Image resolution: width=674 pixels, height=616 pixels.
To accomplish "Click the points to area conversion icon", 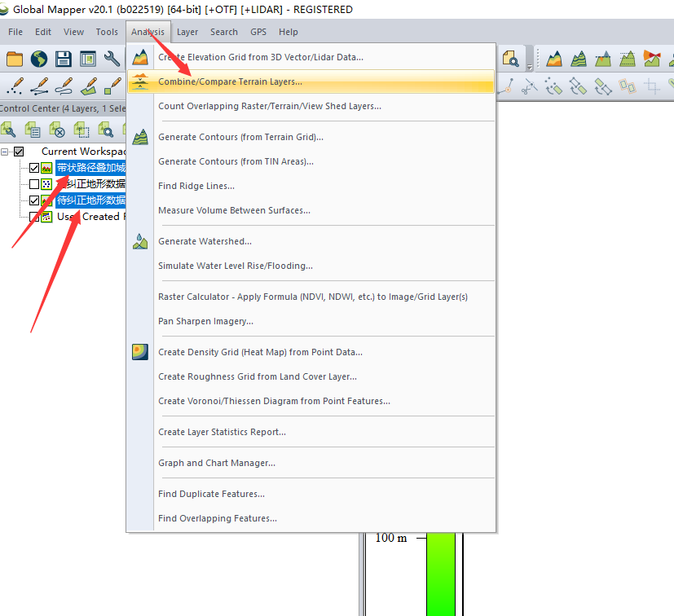I will [x=553, y=86].
